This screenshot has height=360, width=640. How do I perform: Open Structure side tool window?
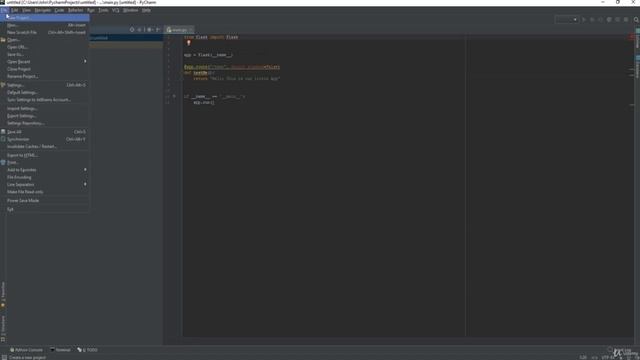click(x=3, y=328)
